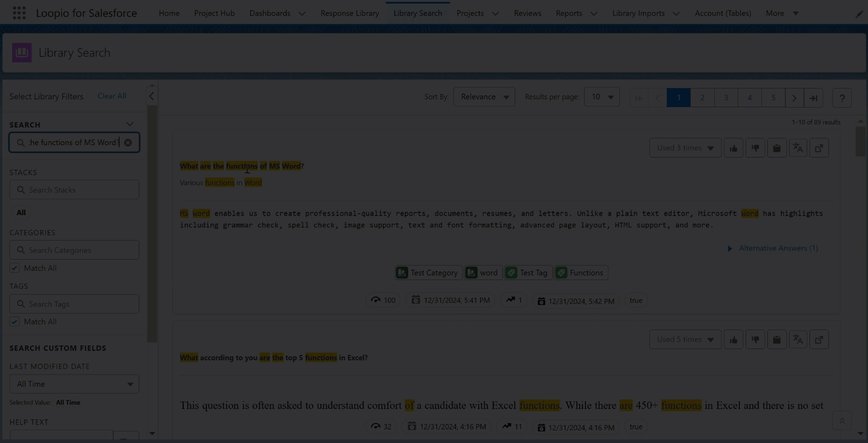Open the Library Imports menu chevron

(676, 14)
